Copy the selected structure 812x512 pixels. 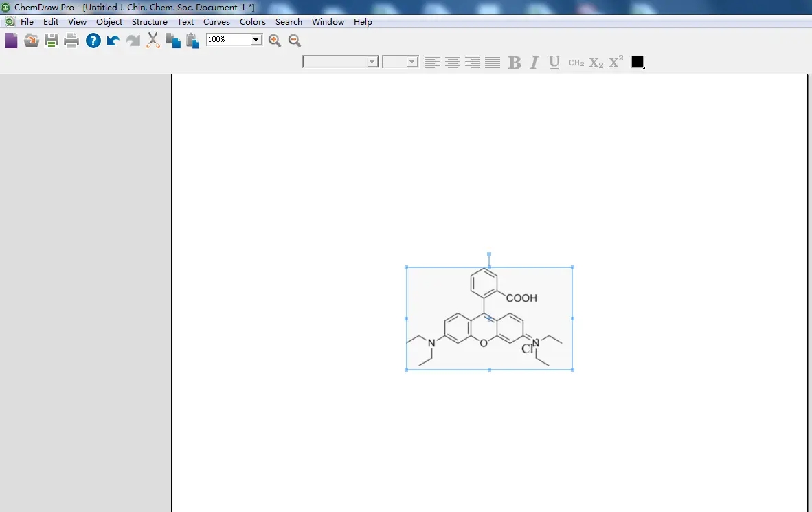[172, 40]
